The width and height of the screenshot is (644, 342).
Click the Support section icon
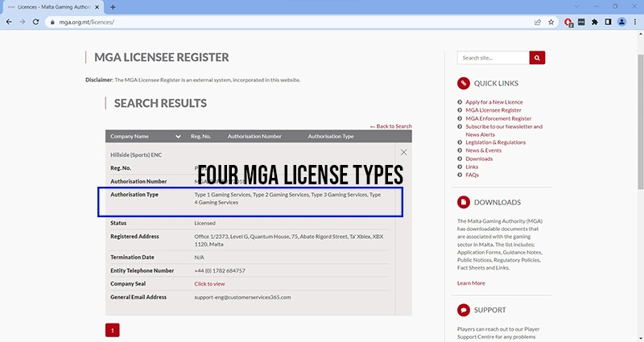click(x=464, y=310)
